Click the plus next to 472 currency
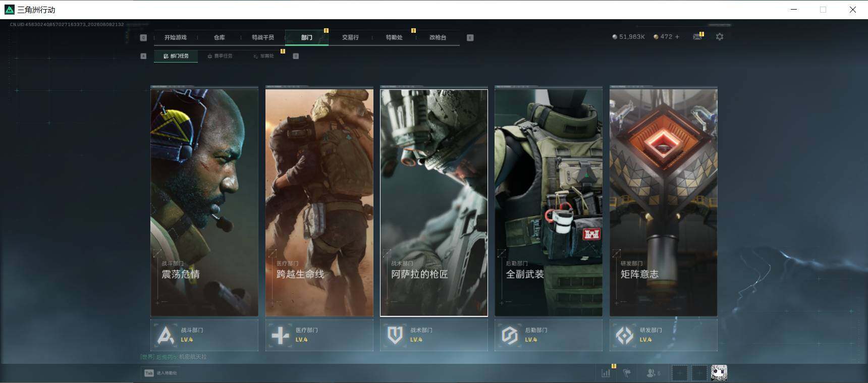The width and height of the screenshot is (868, 383). pos(677,37)
